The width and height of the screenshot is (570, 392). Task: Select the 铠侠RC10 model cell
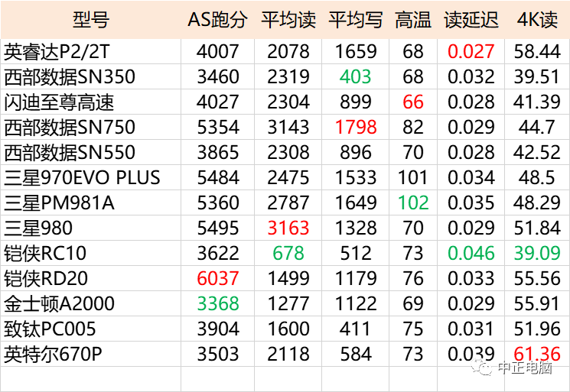click(91, 253)
